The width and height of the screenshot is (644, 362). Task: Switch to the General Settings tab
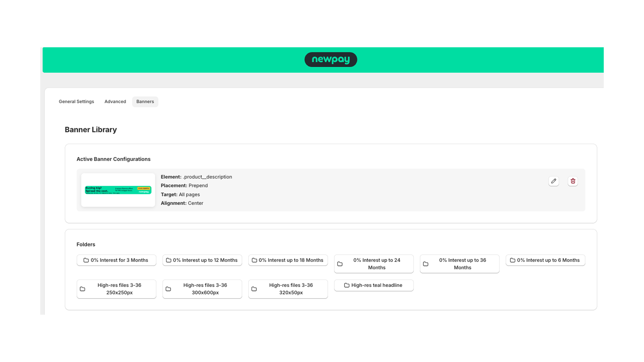click(x=76, y=101)
